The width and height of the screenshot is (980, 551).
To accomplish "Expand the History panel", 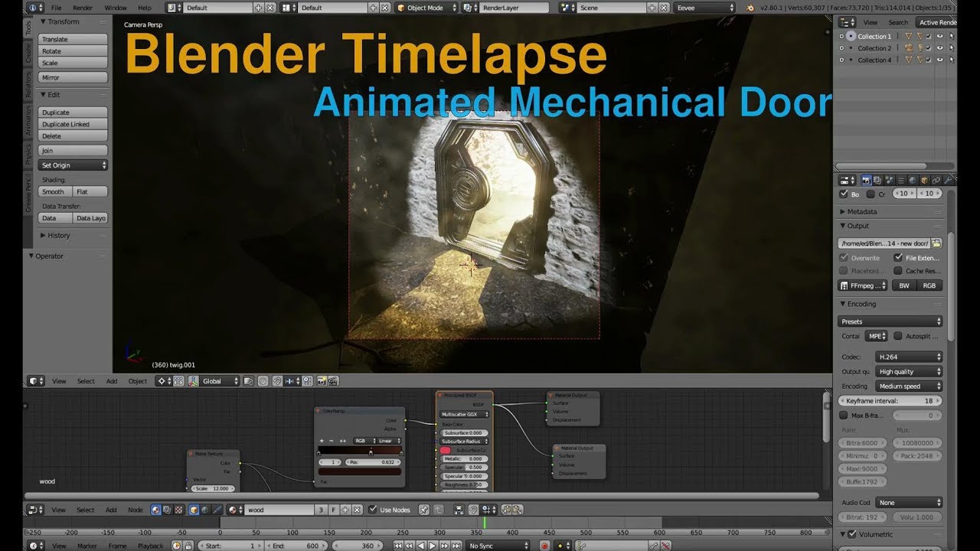I will [58, 236].
